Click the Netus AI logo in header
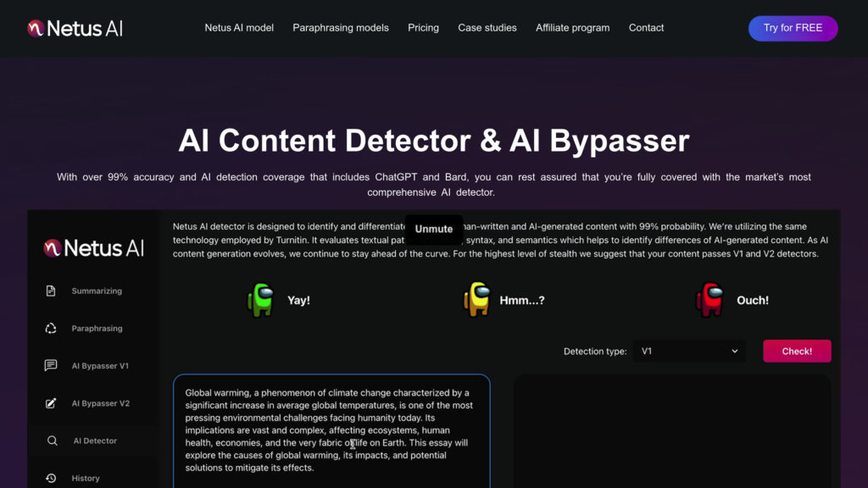Image resolution: width=868 pixels, height=488 pixels. [x=75, y=28]
